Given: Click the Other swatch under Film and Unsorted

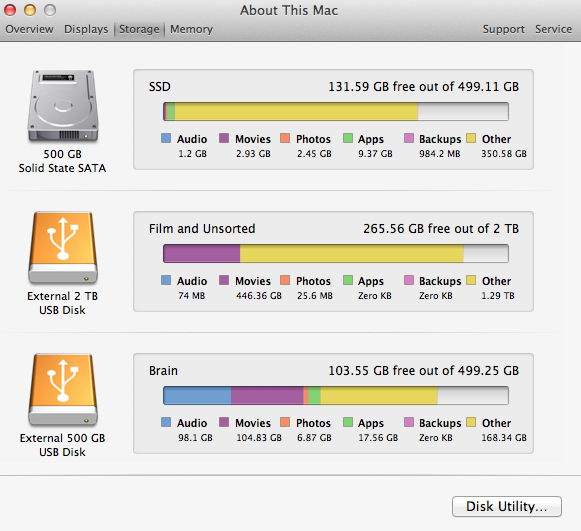Looking at the screenshot, I should click(x=471, y=280).
